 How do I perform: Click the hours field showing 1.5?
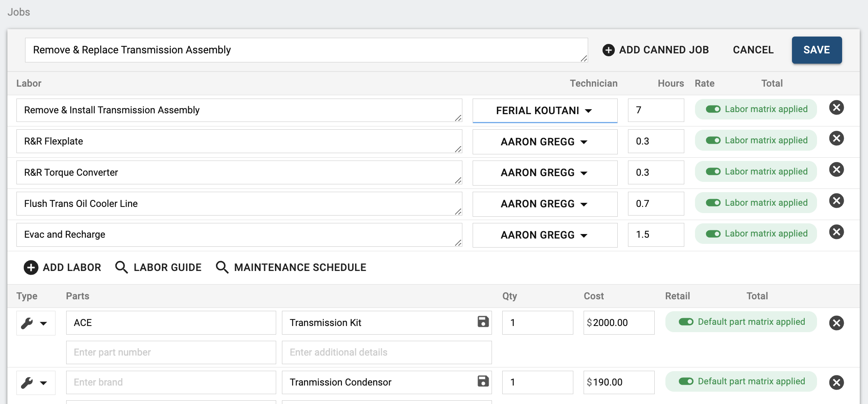pos(656,235)
